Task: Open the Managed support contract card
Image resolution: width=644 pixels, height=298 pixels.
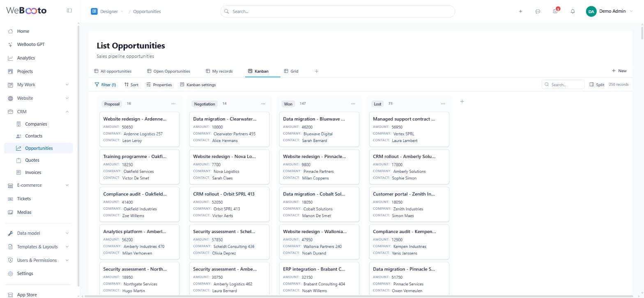Action: 409,129
